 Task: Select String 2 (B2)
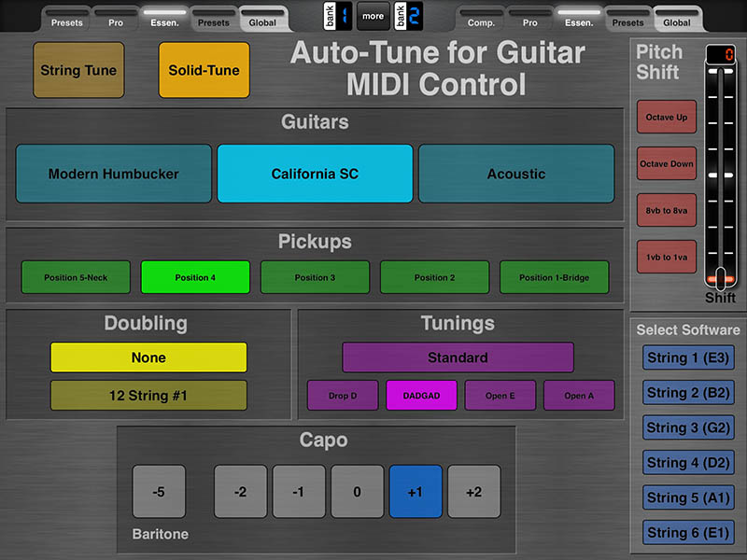(688, 392)
